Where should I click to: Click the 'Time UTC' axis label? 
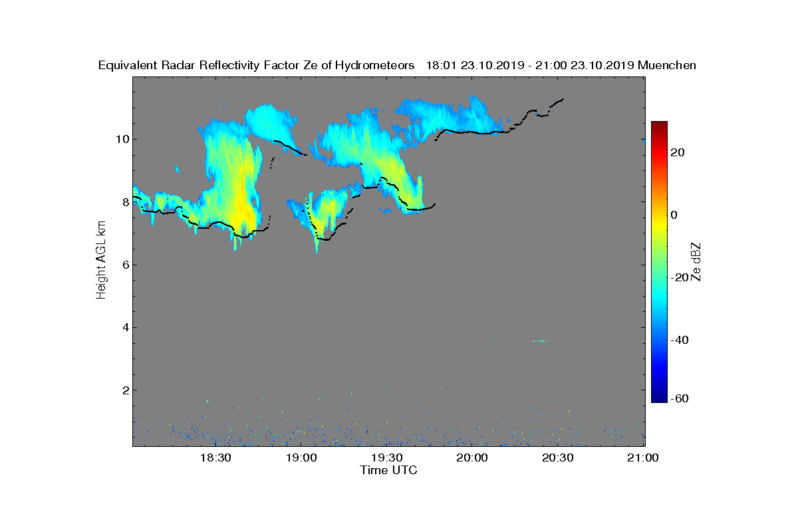[389, 470]
